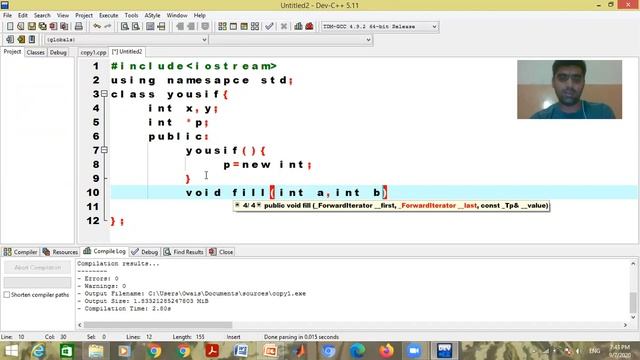The width and height of the screenshot is (640, 360).
Task: Show the previous overload in fill tooltip
Action: click(x=237, y=205)
